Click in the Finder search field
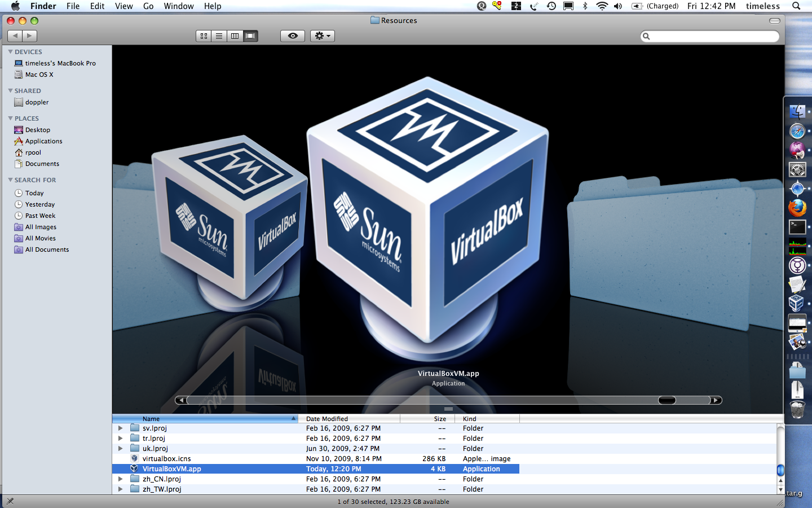812x508 pixels. pos(710,36)
